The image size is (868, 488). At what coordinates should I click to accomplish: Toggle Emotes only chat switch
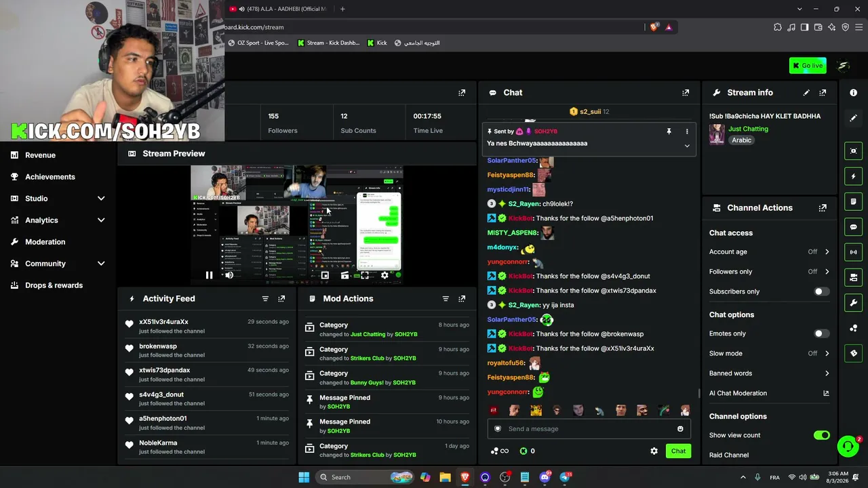821,333
